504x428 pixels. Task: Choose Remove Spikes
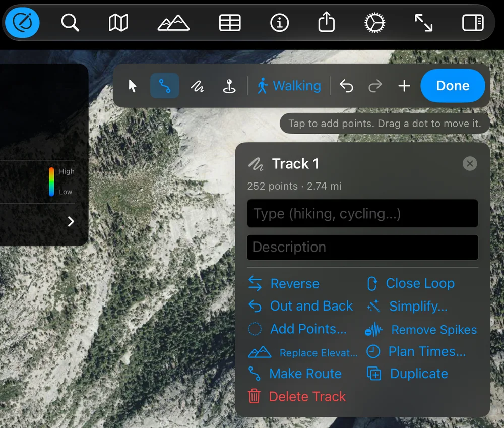tap(421, 330)
